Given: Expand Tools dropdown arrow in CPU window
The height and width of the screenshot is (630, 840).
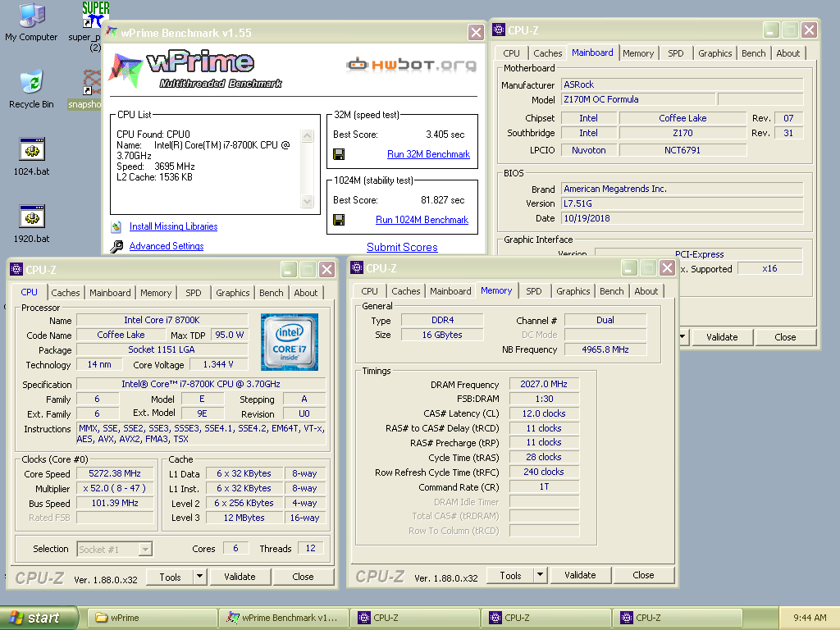Looking at the screenshot, I should click(200, 577).
